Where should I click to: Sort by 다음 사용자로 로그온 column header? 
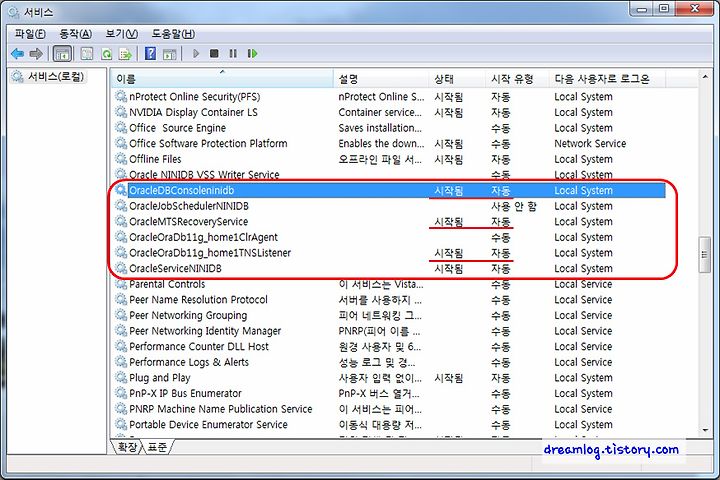coord(607,79)
